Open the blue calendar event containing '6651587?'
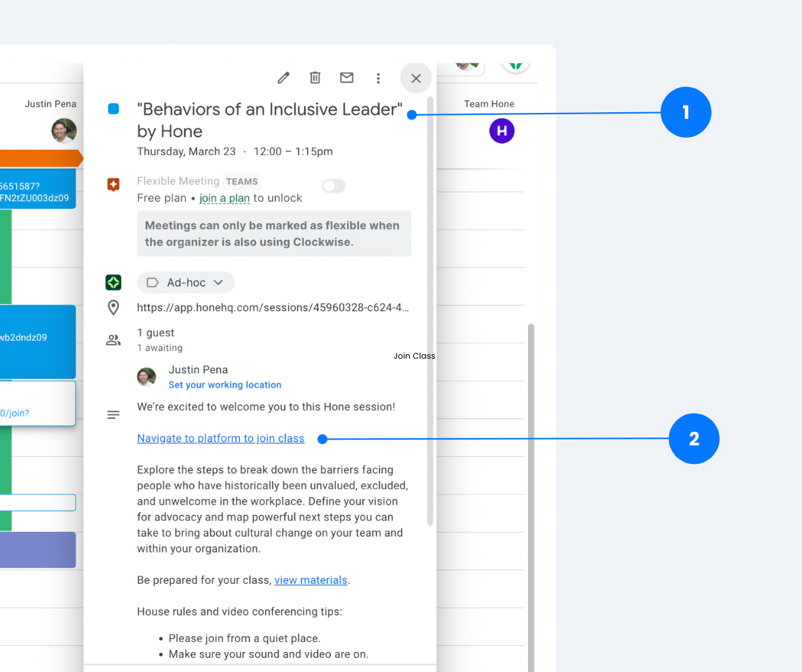The height and width of the screenshot is (672, 802). [x=38, y=189]
